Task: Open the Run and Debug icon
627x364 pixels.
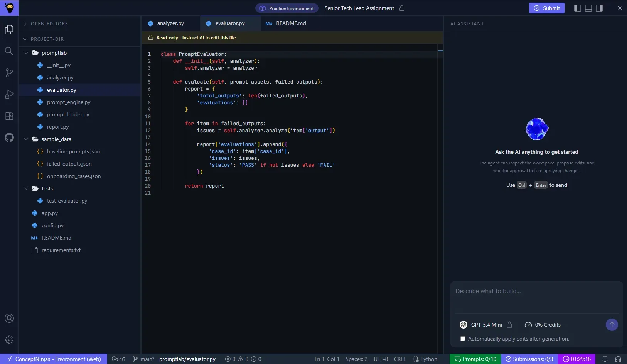Action: click(x=9, y=94)
